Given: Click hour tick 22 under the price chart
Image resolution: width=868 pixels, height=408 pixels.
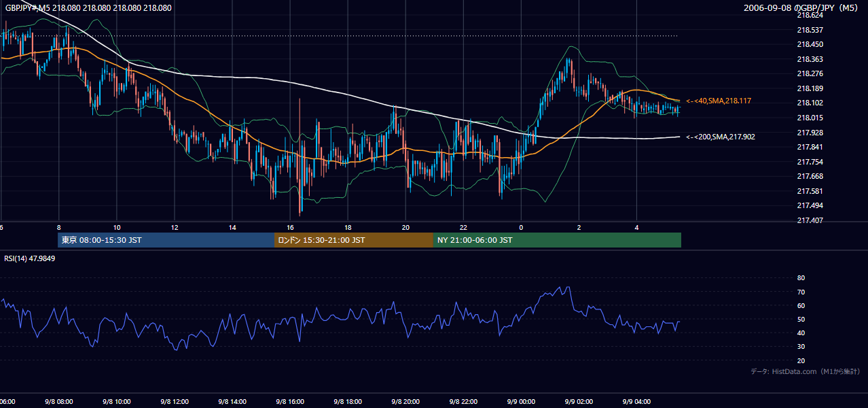Looking at the screenshot, I should click(x=463, y=227).
